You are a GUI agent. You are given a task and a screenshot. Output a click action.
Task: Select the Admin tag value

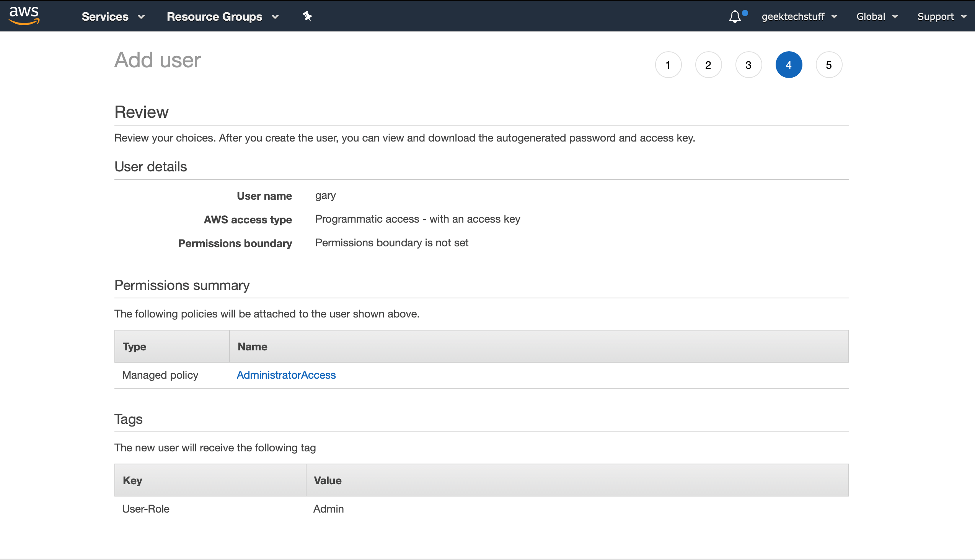328,508
